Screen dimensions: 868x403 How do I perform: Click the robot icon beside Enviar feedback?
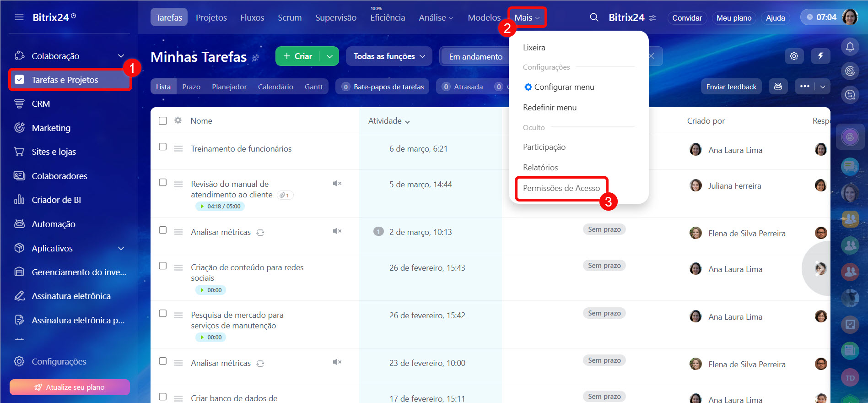(778, 87)
